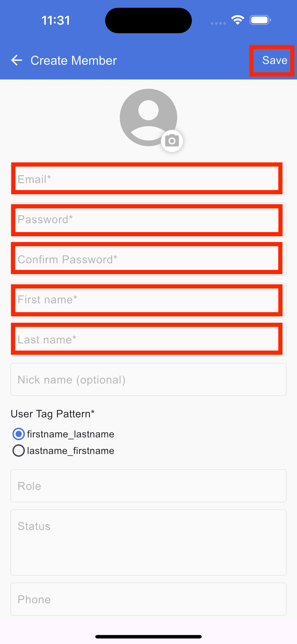Tap the camera icon on avatar
This screenshot has height=644, width=297.
tap(172, 141)
